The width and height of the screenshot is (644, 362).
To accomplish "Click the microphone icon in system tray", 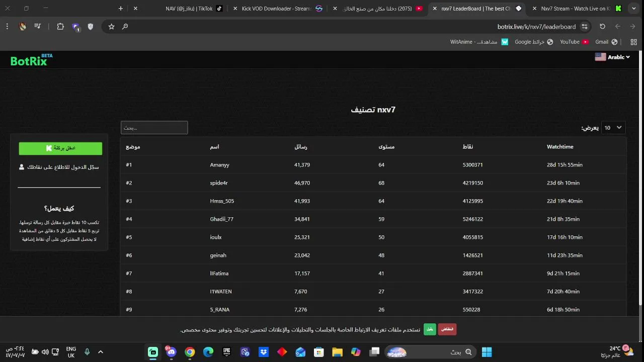I will pos(87,352).
